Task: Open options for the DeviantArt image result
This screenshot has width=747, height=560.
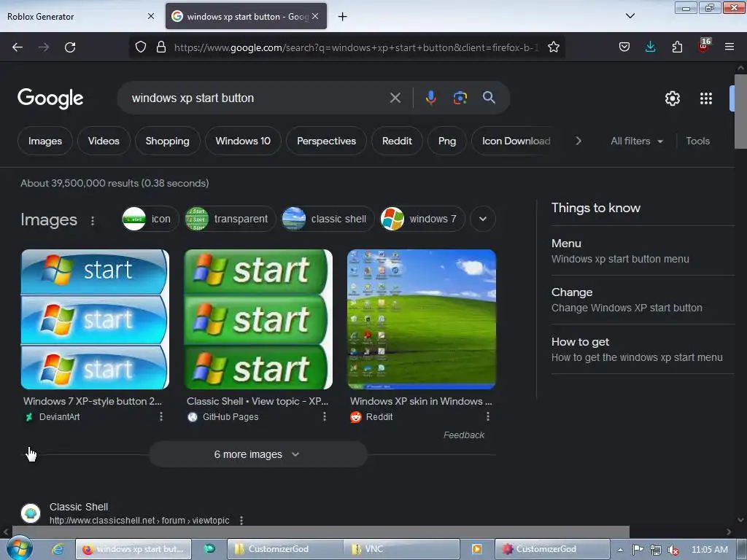Action: click(x=161, y=416)
